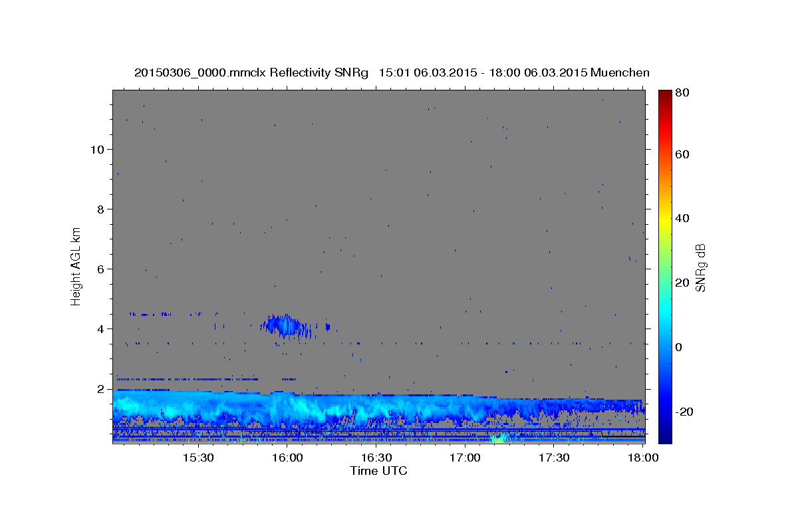Click the 'Muenchen' station name in title
The height and width of the screenshot is (532, 798).
620,72
